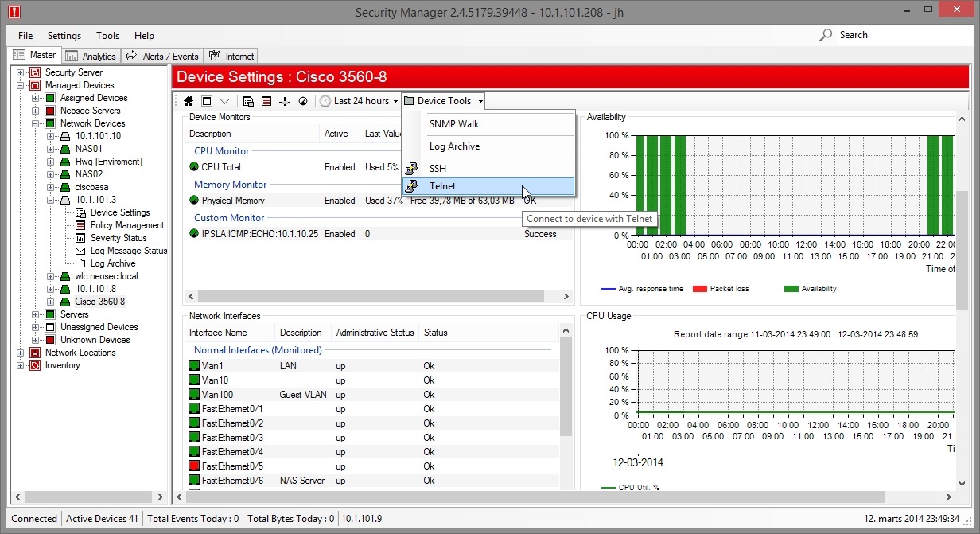Select Telnet in Device Tools menu

488,186
